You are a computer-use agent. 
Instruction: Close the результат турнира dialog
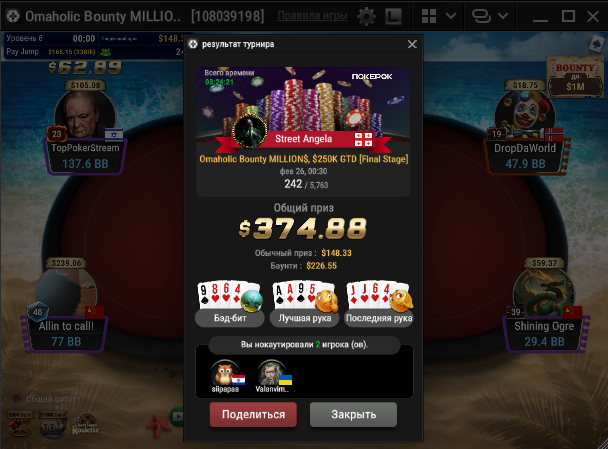pyautogui.click(x=412, y=44)
